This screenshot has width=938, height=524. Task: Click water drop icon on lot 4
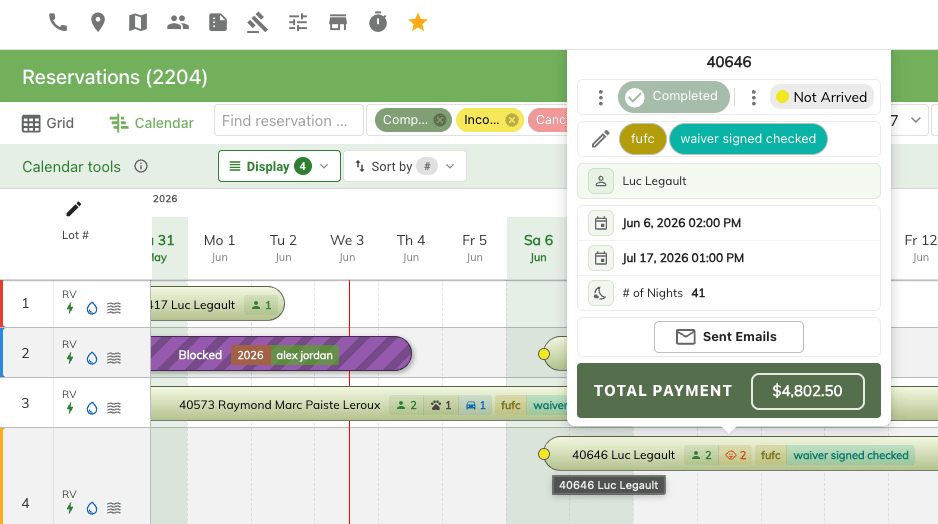(92, 508)
